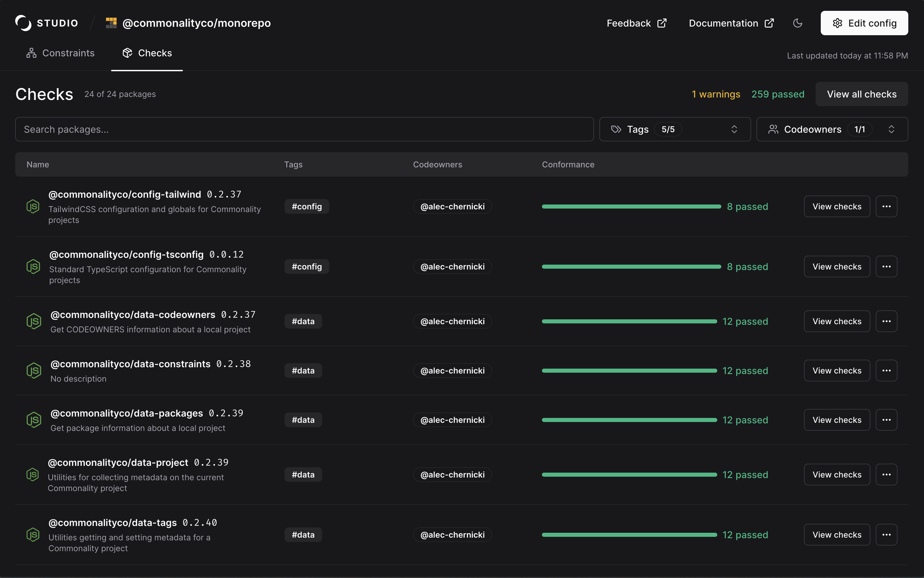Open the three-dot menu for data-codeowners
Viewport: 924px width, 578px height.
886,321
